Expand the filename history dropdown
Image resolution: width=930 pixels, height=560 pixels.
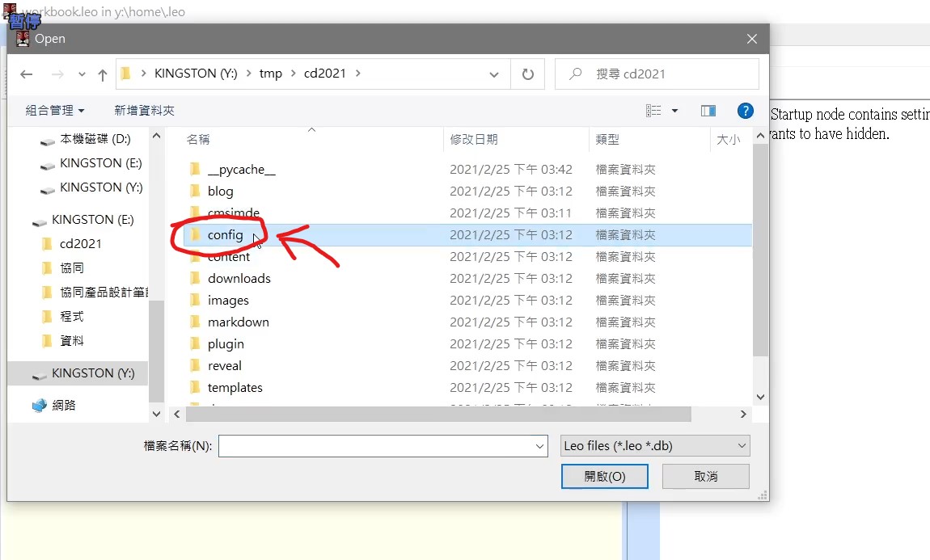(539, 446)
